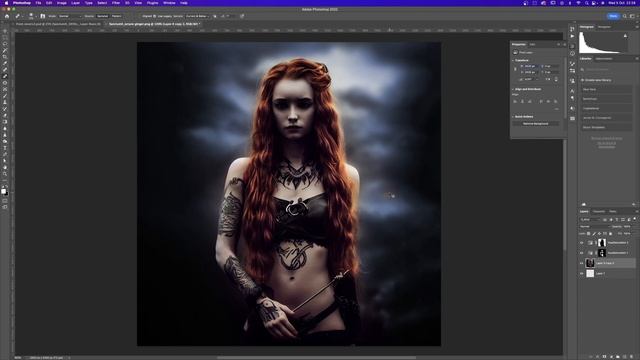The height and width of the screenshot is (360, 640).
Task: Select the Crop tool
Action: click(5, 57)
